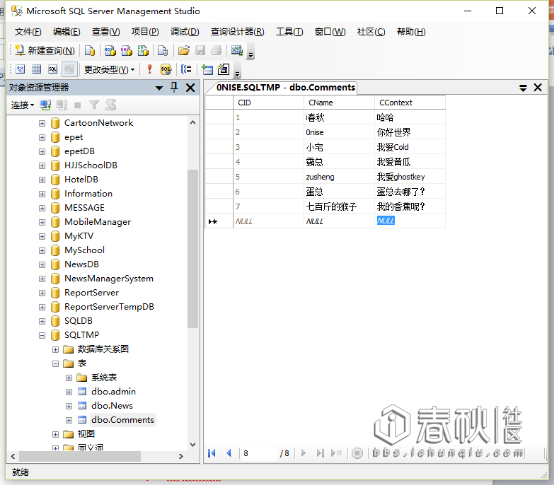Click the Print icon in toolbar
The width and height of the screenshot is (554, 485).
pos(216,51)
